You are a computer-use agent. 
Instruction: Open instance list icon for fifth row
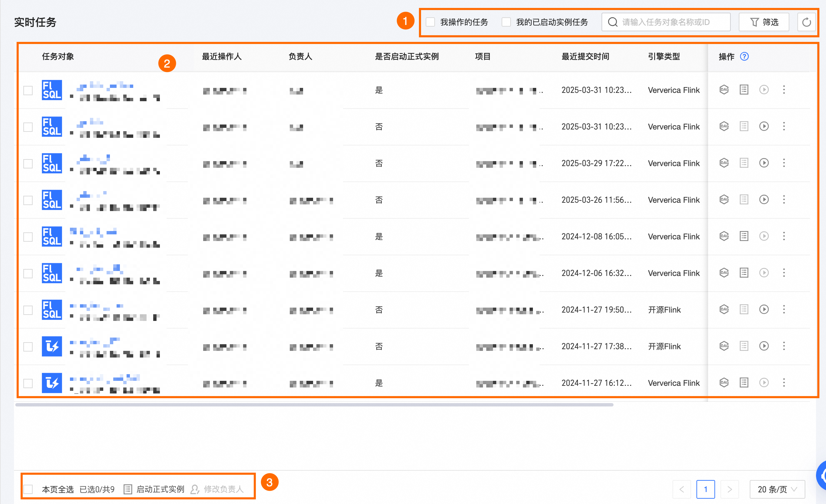coord(744,236)
